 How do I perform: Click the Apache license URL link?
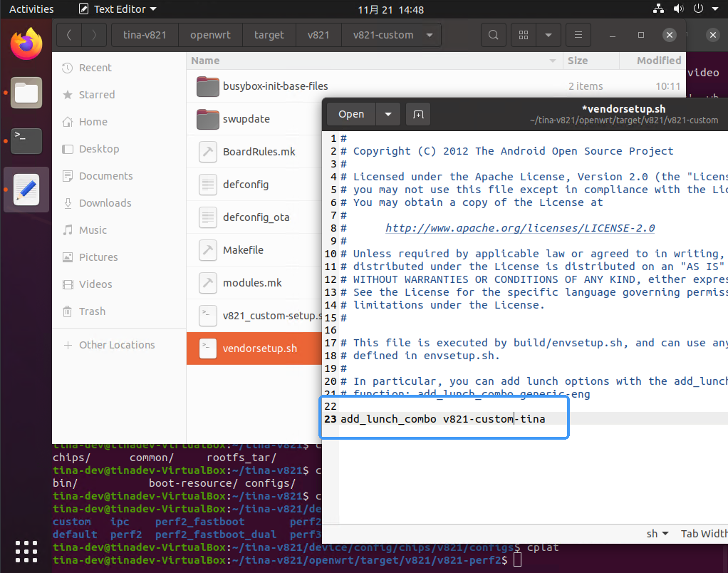pos(519,228)
